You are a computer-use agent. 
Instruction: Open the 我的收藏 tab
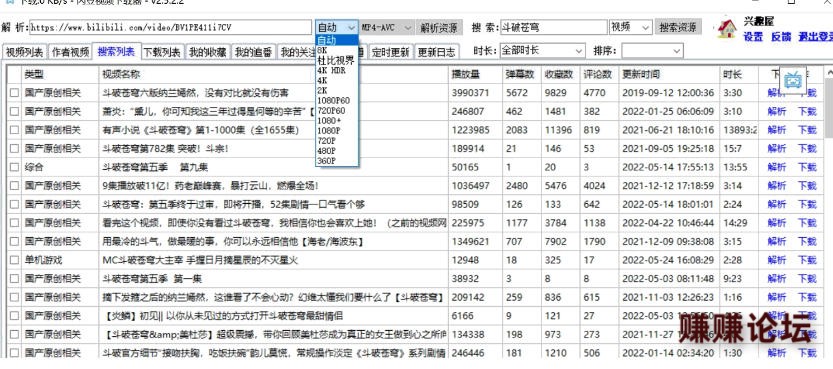point(208,52)
